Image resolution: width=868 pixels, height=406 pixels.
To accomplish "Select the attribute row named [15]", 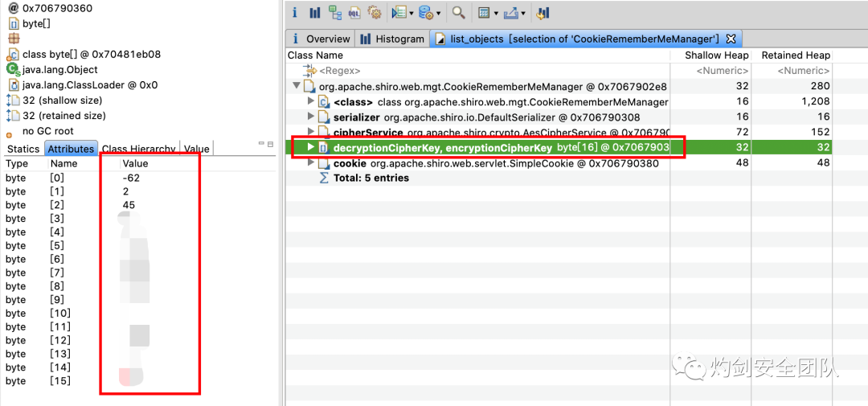I will (x=138, y=381).
